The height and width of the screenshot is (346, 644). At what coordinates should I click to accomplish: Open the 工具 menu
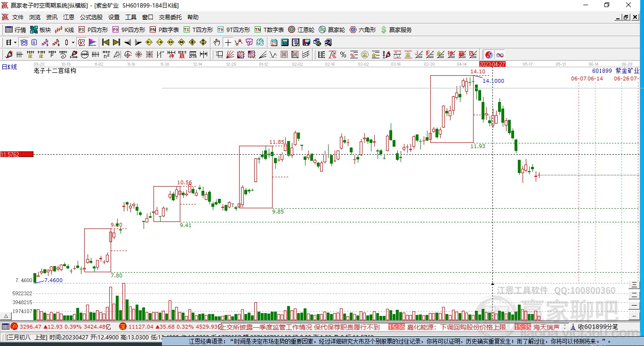[x=131, y=17]
